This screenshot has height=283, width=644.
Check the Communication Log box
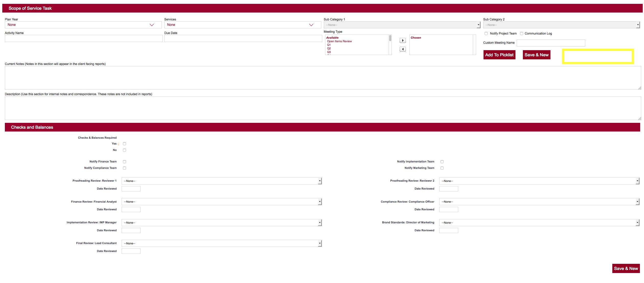pos(522,34)
